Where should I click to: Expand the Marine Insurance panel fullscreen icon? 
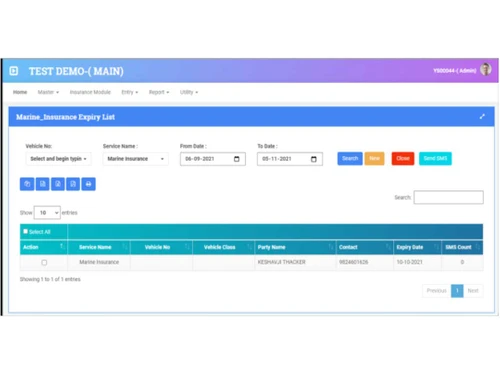click(x=482, y=116)
